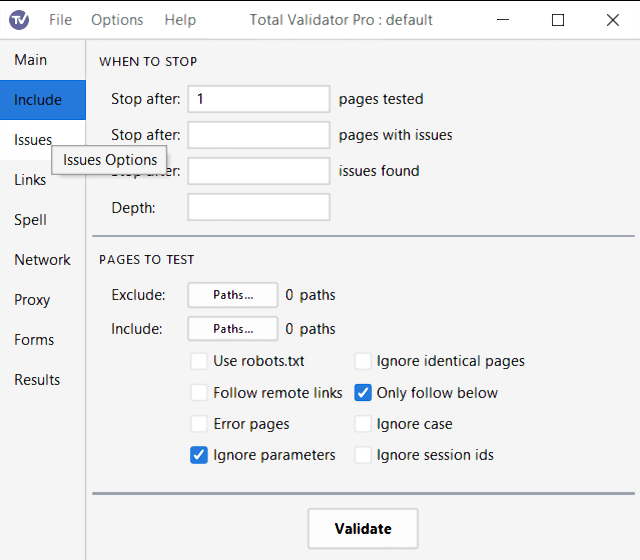Select the Proxy tab
Screen dimensions: 640x560
click(32, 300)
